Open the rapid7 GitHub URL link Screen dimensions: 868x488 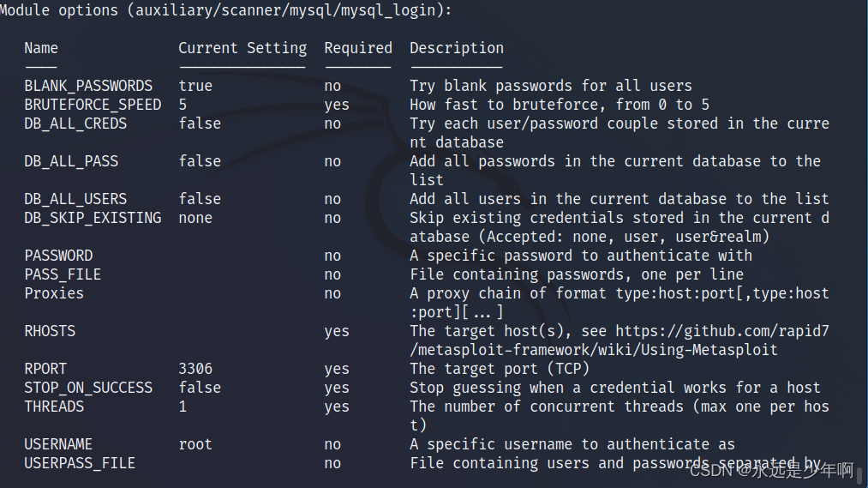[722, 331]
